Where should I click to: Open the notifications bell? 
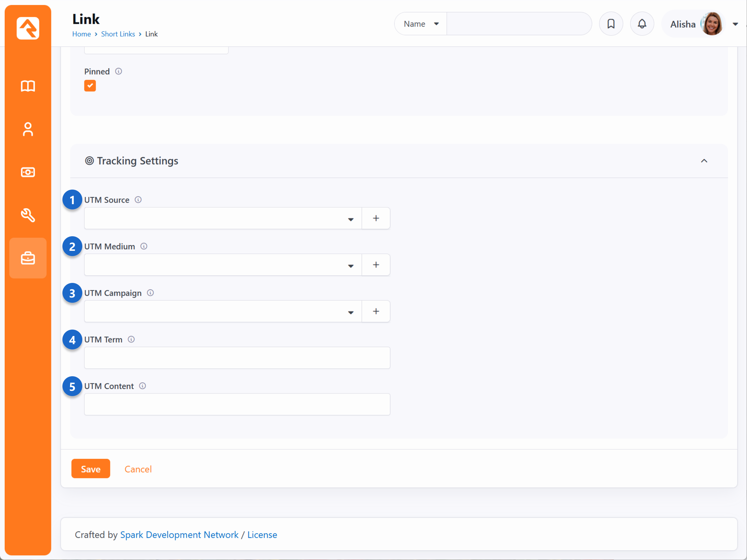point(642,24)
